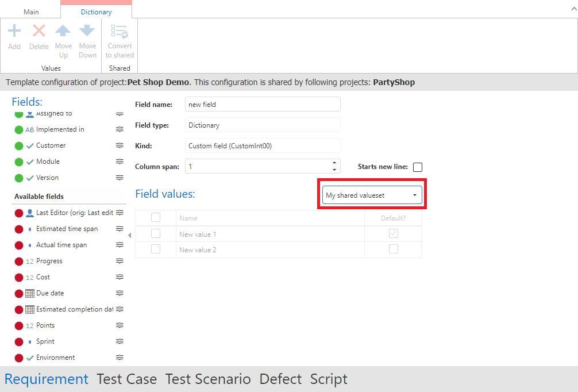
Task: Click the Delete value X icon
Action: click(39, 31)
